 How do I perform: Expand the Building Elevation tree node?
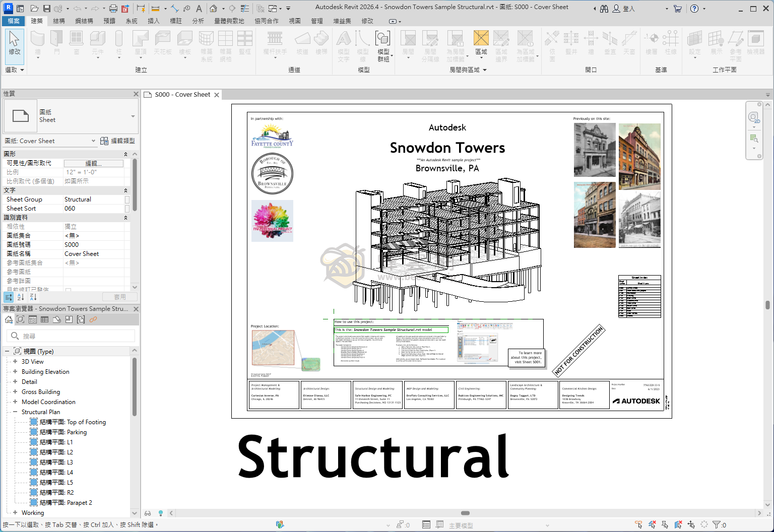coord(15,371)
